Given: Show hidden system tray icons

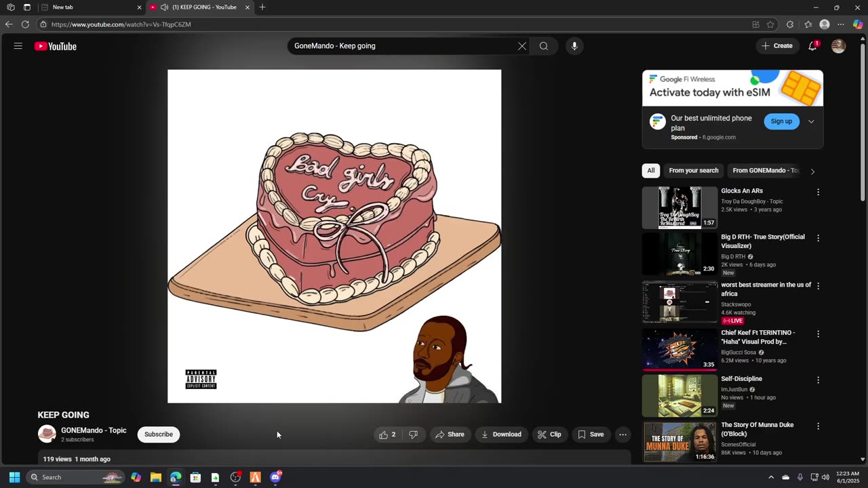Looking at the screenshot, I should click(771, 477).
